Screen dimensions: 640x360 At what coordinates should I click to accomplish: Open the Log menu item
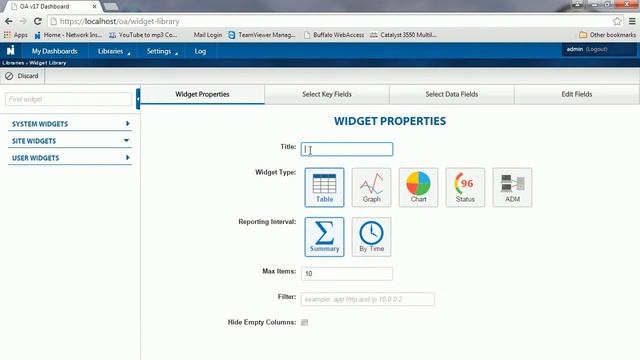pos(200,51)
